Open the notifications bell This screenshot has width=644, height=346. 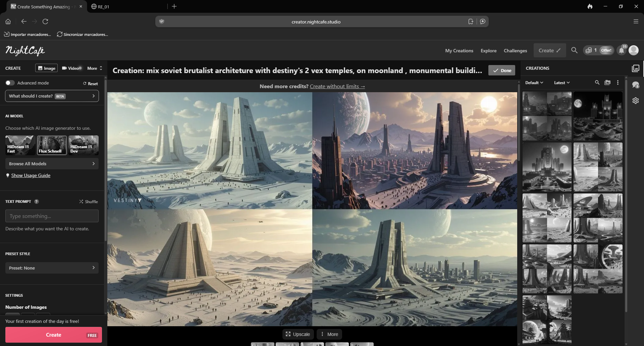622,50
